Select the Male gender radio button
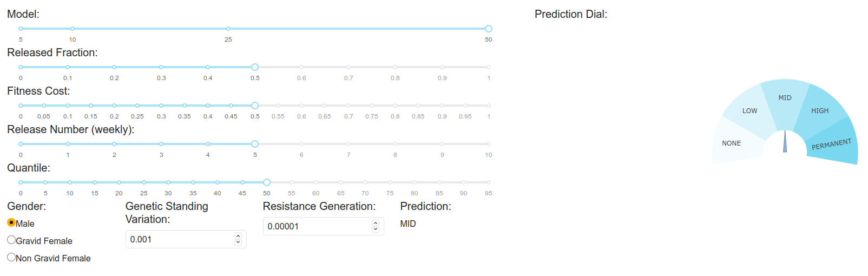 coord(11,222)
